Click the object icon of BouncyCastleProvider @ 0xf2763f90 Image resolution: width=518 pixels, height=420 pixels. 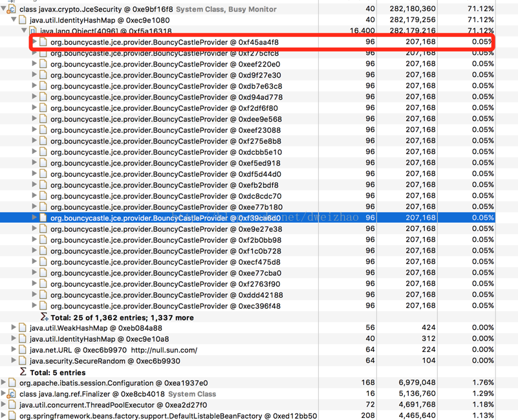tap(43, 283)
